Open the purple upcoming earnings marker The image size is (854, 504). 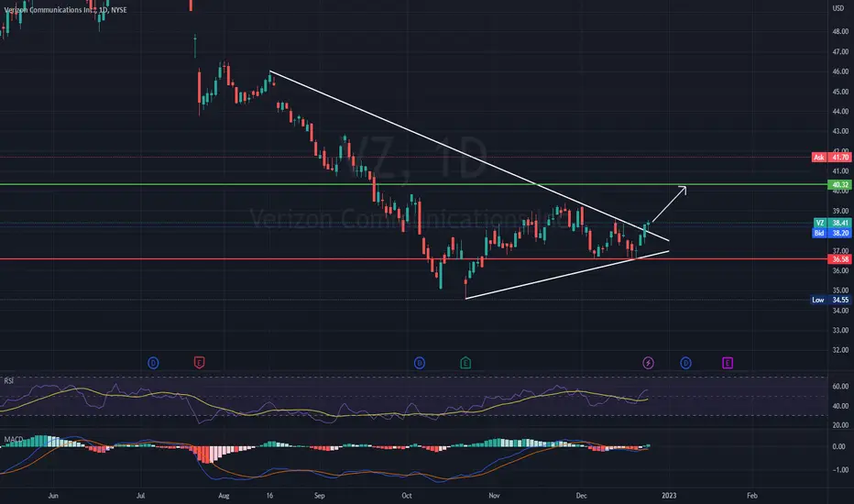tap(728, 363)
